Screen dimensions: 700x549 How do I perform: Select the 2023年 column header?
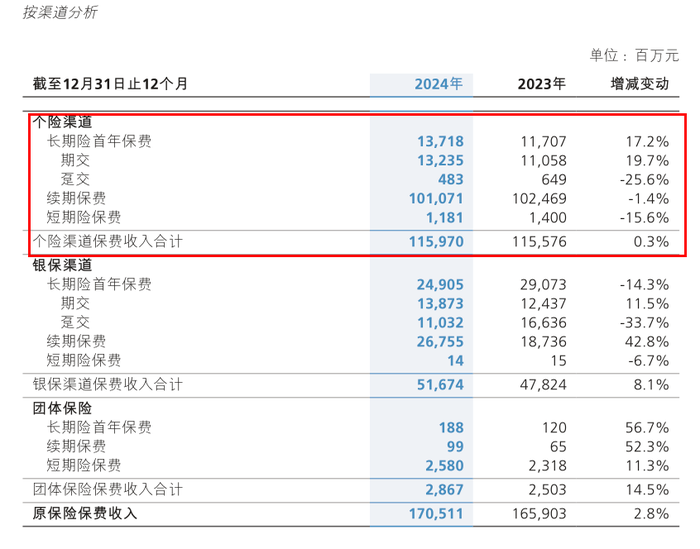pyautogui.click(x=542, y=84)
